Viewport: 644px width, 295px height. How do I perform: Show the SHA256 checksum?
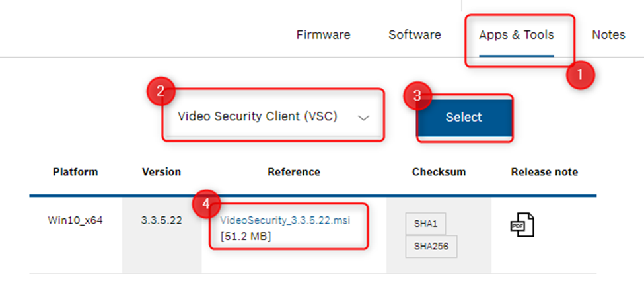point(431,246)
